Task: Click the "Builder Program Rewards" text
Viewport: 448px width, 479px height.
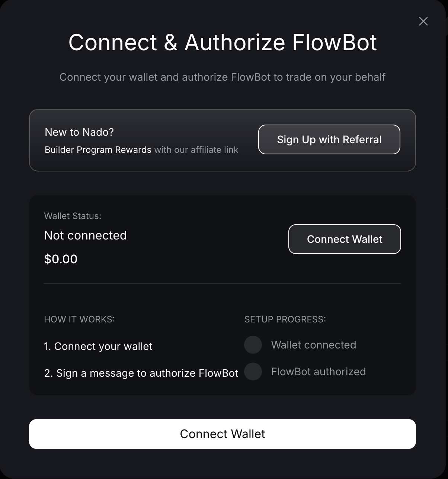Action: point(98,150)
